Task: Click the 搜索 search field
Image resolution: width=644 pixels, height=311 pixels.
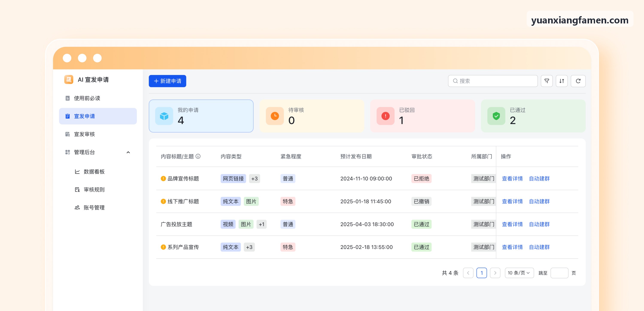Action: point(493,81)
